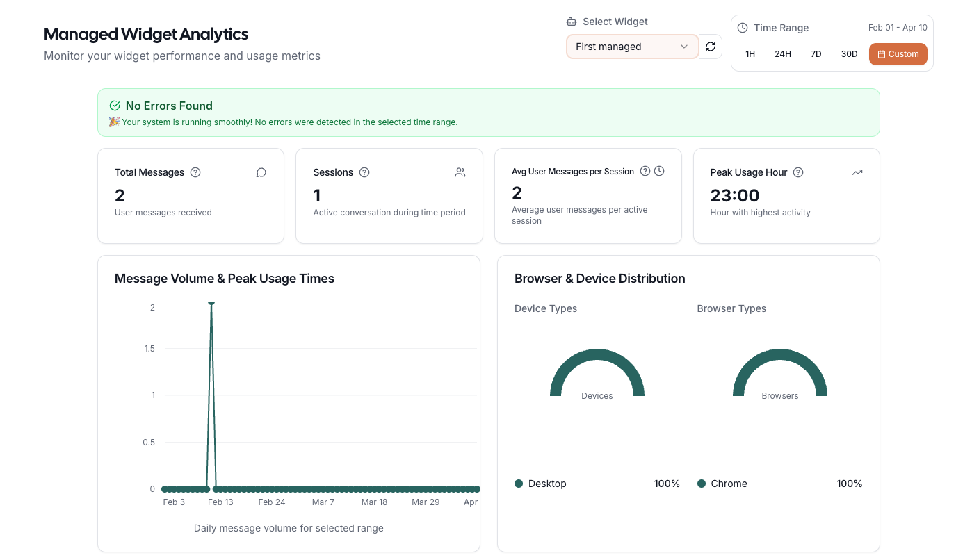Click the clock icon in Avg Messages card
This screenshot has height=560, width=972.
click(x=659, y=171)
